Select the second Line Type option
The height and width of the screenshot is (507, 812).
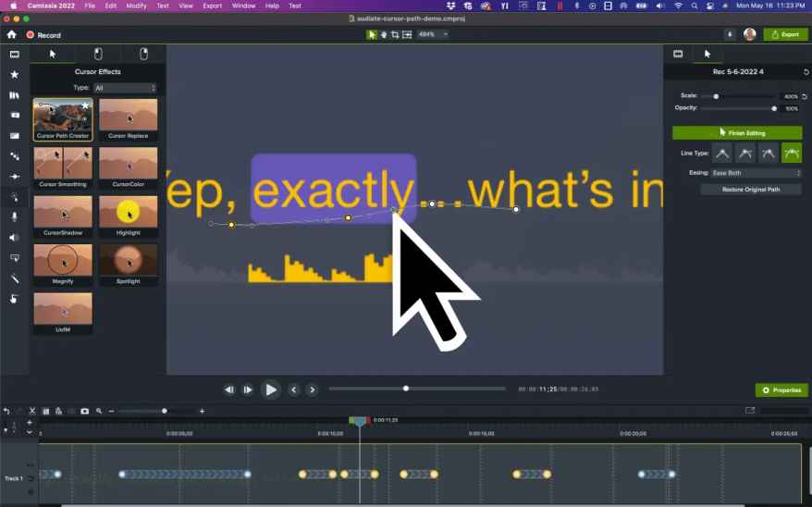744,154
